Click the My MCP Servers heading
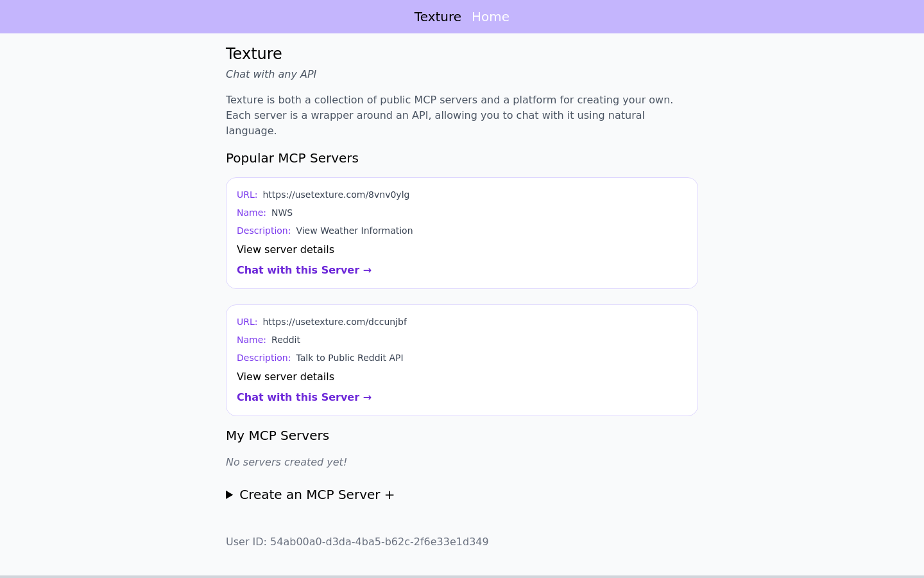 click(277, 435)
